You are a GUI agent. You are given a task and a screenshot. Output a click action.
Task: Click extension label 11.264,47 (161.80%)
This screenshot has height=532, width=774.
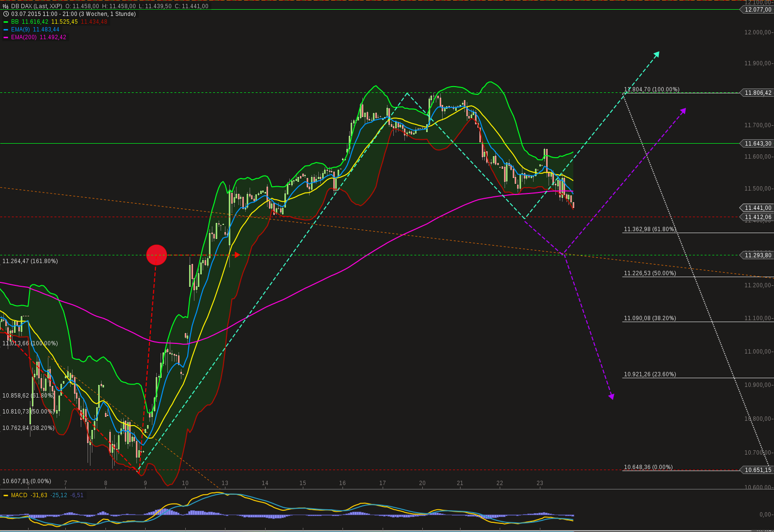tap(30, 261)
